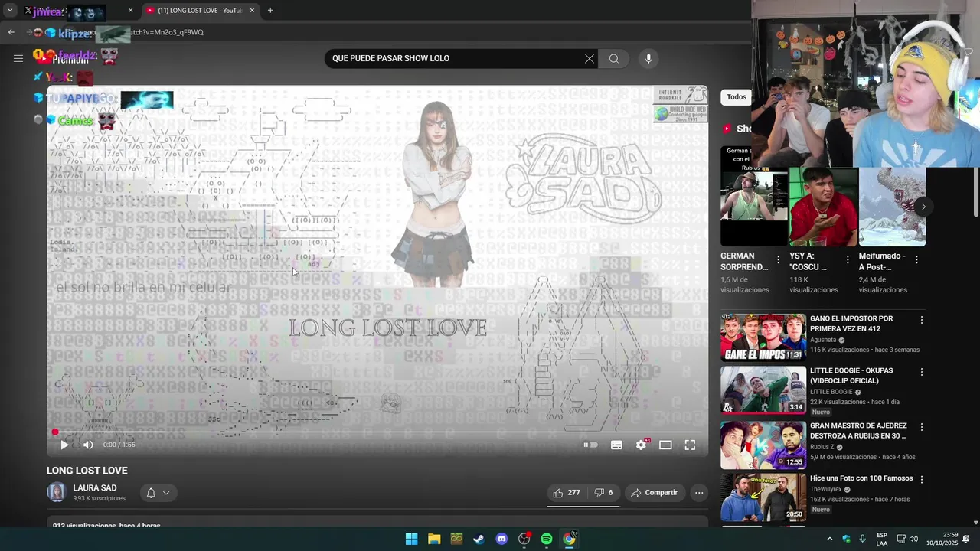Open the Windows Start menu
980x551 pixels.
pyautogui.click(x=411, y=539)
